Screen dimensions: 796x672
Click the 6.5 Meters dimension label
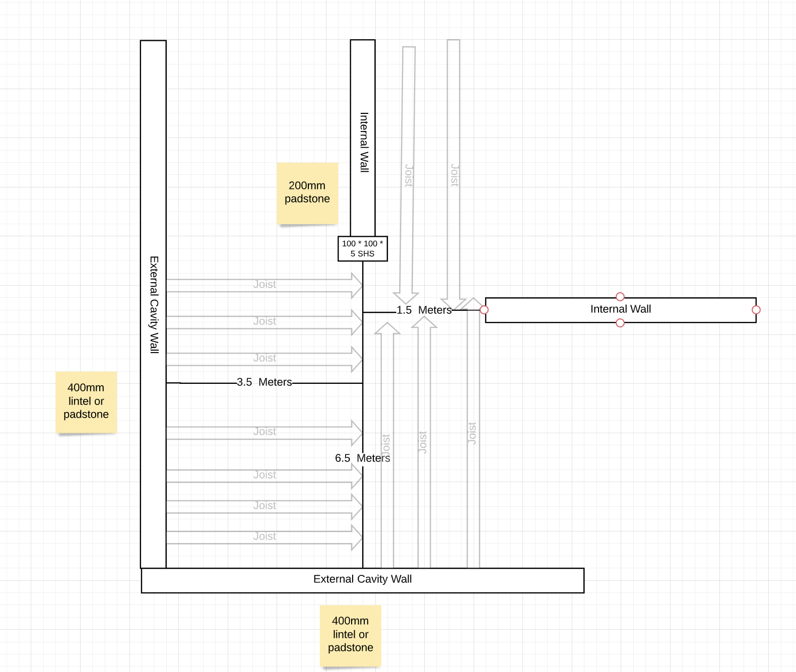click(362, 458)
